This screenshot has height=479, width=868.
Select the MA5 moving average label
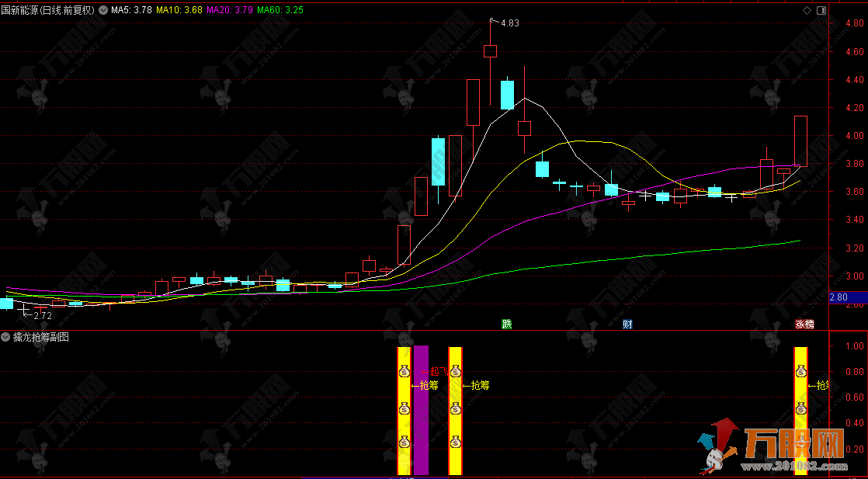(x=131, y=10)
